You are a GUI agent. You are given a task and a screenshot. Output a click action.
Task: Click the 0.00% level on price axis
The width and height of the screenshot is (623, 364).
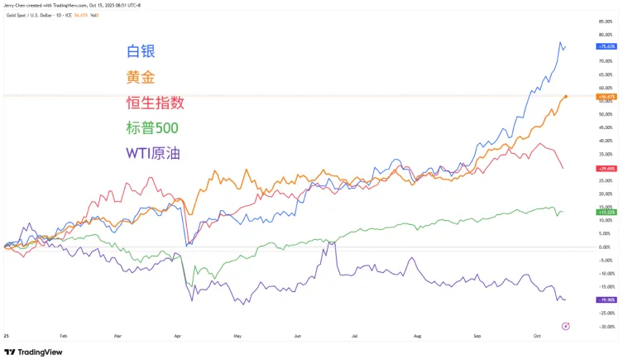click(603, 247)
